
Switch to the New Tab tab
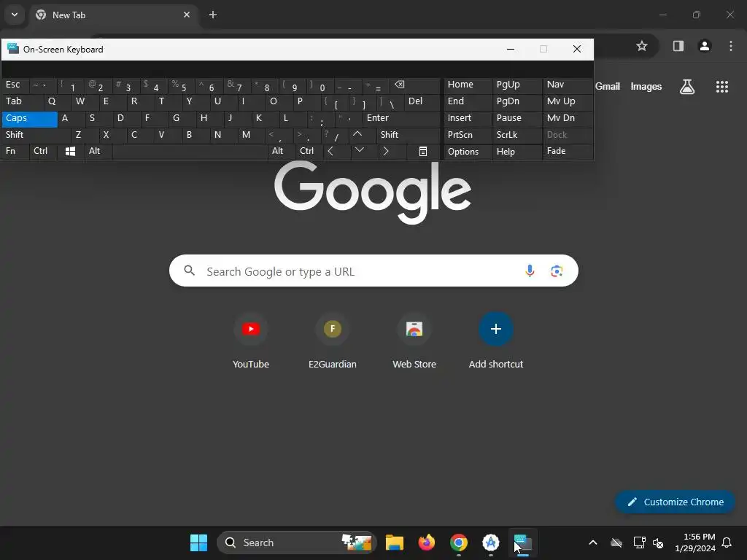[x=115, y=15]
